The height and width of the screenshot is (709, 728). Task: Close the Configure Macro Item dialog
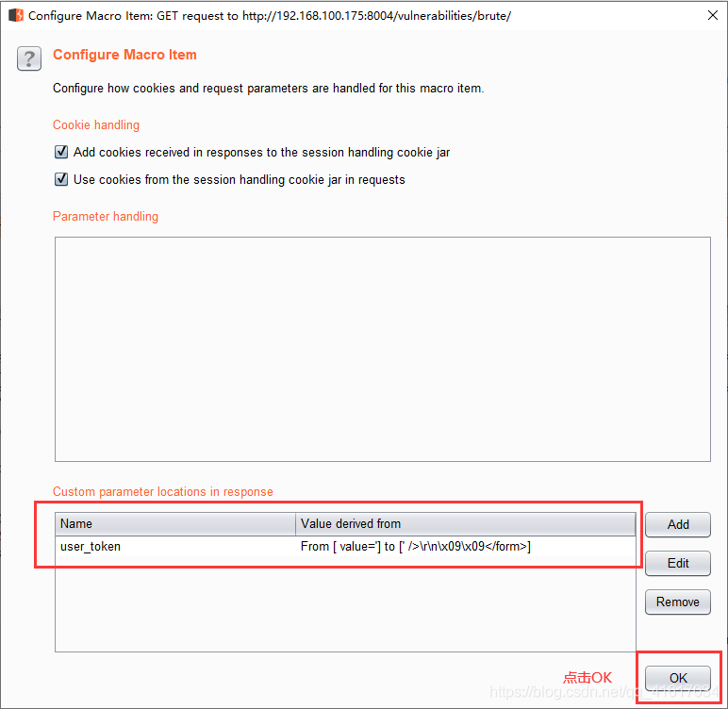[713, 15]
